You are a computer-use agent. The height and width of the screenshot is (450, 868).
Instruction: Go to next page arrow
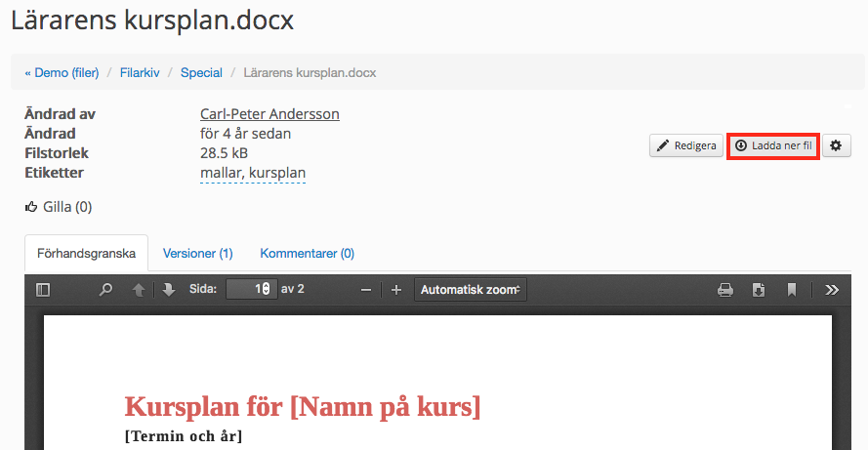click(168, 290)
